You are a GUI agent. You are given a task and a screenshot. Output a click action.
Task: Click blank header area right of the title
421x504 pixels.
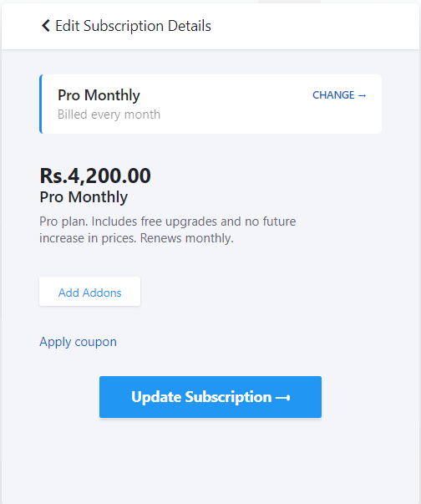pos(315,27)
